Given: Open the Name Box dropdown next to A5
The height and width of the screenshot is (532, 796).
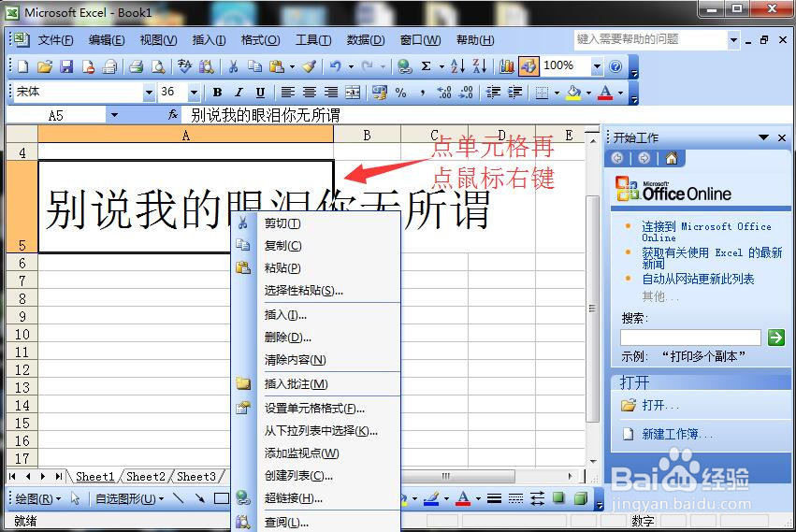Looking at the screenshot, I should (114, 115).
